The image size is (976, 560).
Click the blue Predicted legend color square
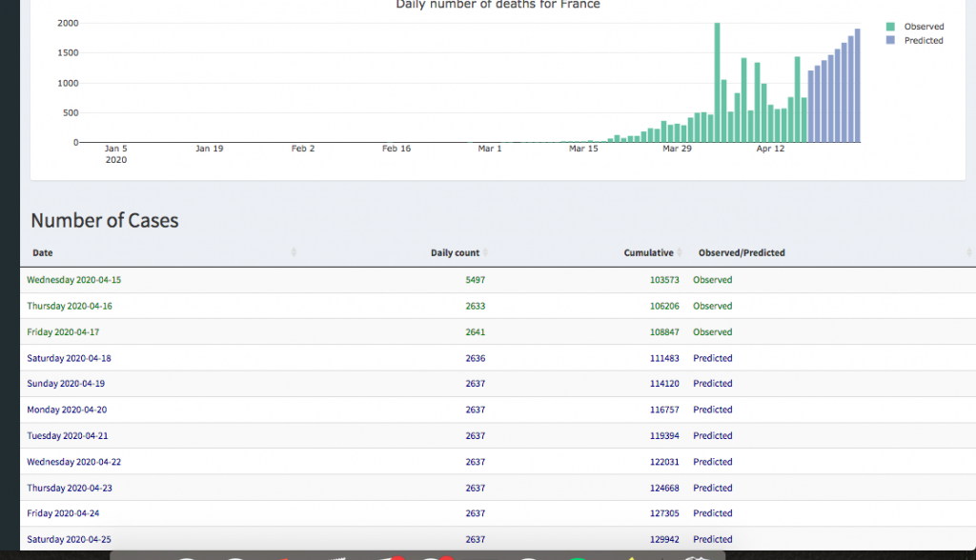click(x=890, y=41)
